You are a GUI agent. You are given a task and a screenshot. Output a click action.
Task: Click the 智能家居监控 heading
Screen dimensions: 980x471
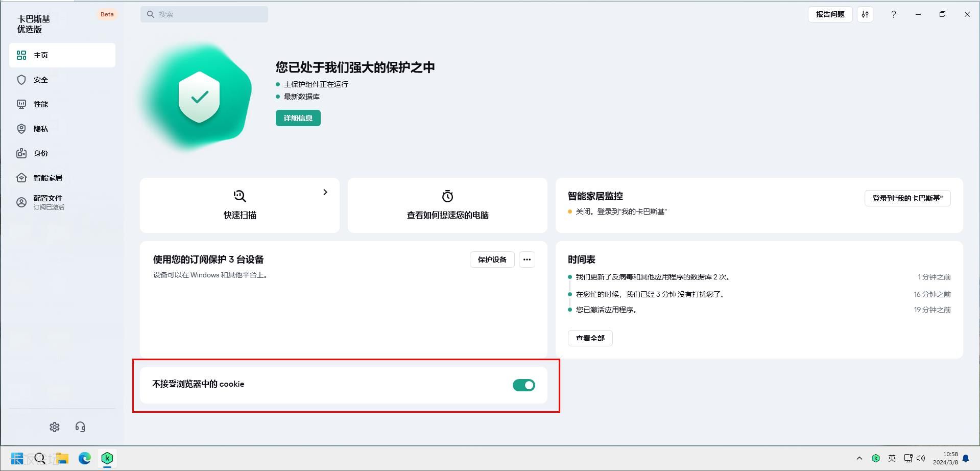point(595,196)
